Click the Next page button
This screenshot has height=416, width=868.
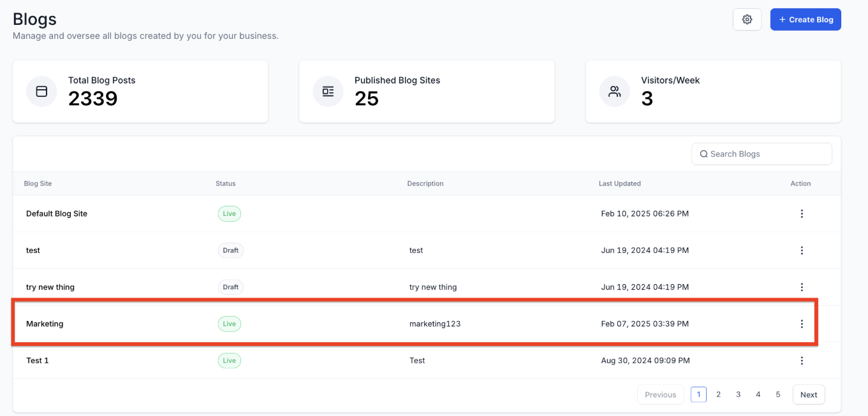tap(808, 394)
